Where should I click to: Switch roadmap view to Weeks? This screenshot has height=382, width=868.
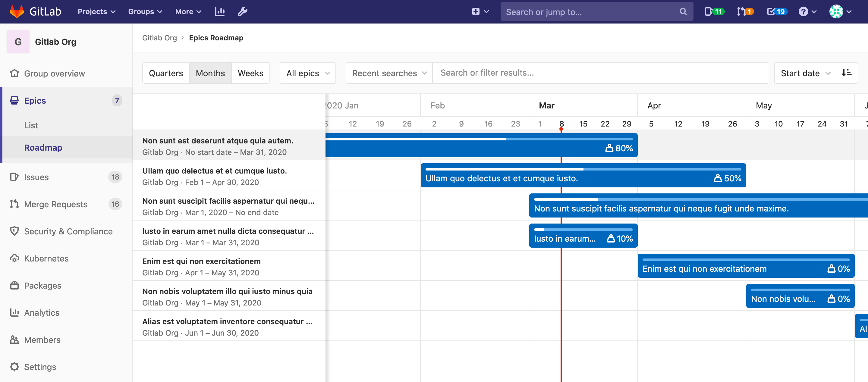250,73
